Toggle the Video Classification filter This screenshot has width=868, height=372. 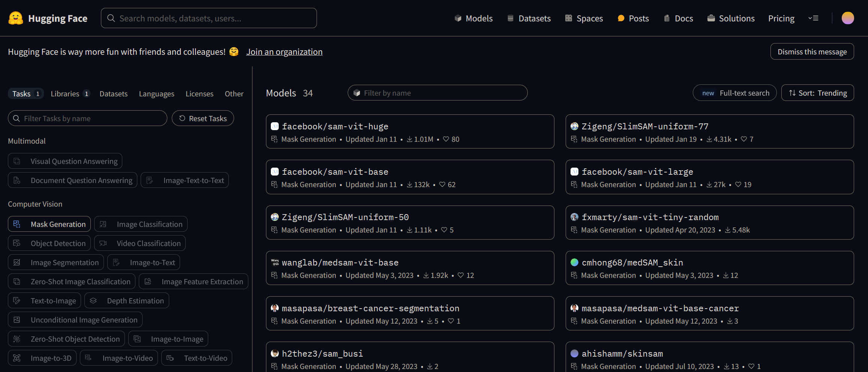point(140,243)
